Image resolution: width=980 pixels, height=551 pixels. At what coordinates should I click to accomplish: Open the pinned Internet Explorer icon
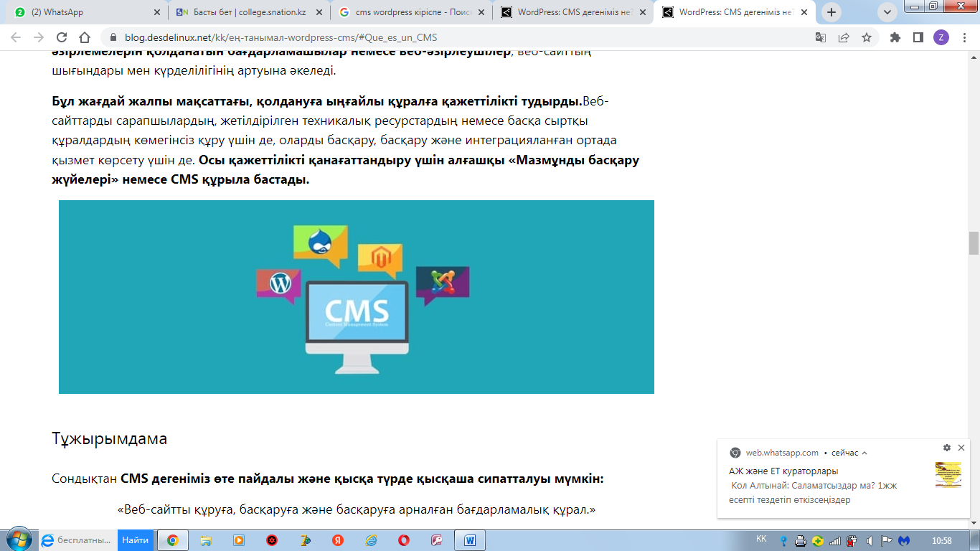click(371, 540)
